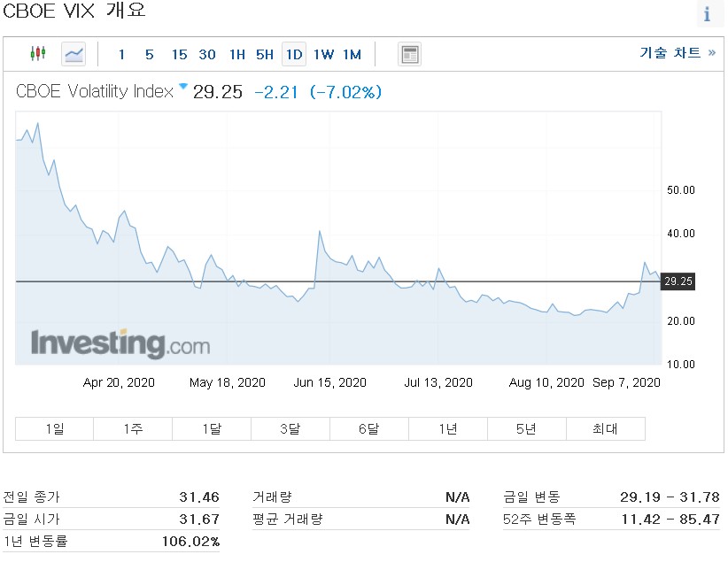This screenshot has height=562, width=728.
Task: Click the CBOE Volatility Index title
Action: click(95, 91)
